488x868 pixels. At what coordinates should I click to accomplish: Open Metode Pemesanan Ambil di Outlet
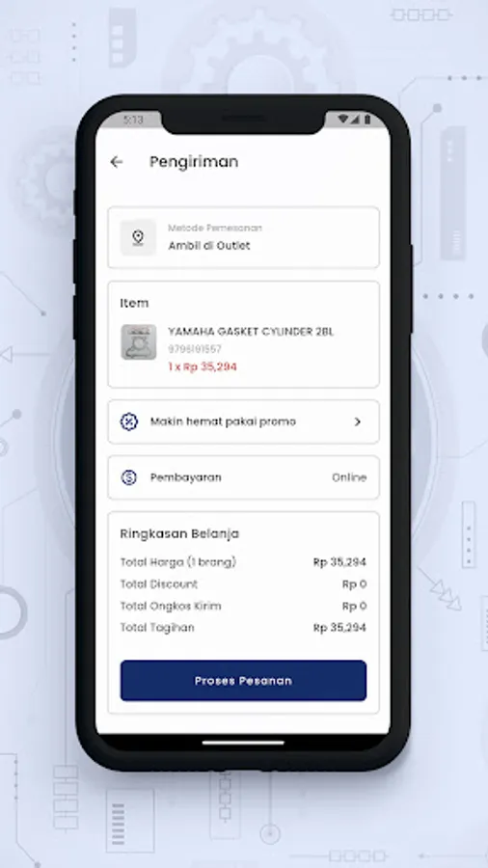point(243,237)
